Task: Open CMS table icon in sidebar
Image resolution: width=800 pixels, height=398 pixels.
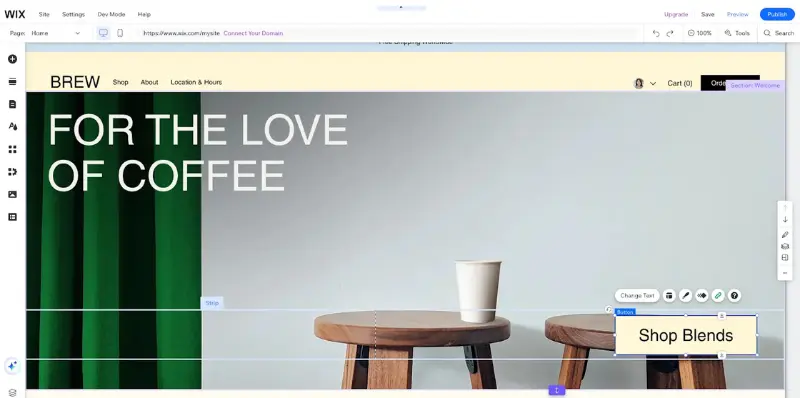Action: pyautogui.click(x=13, y=217)
